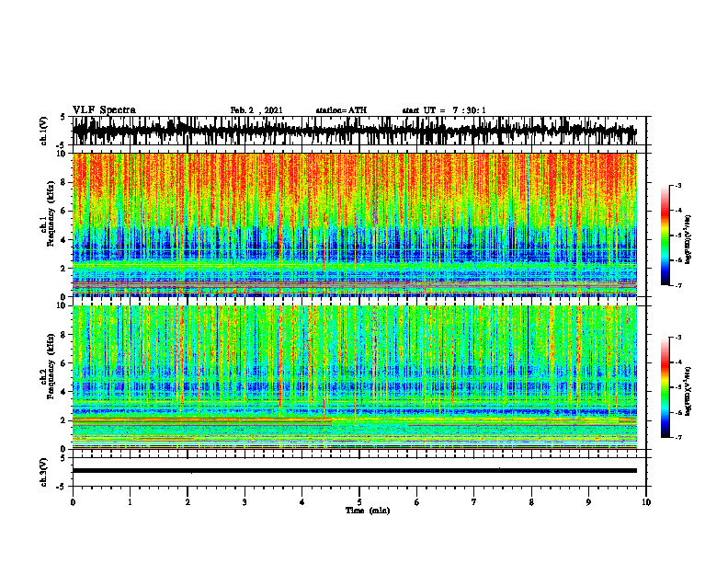728x563 pixels.
Task: Click the "ch.3(V)" axis label
Action: 44,473
